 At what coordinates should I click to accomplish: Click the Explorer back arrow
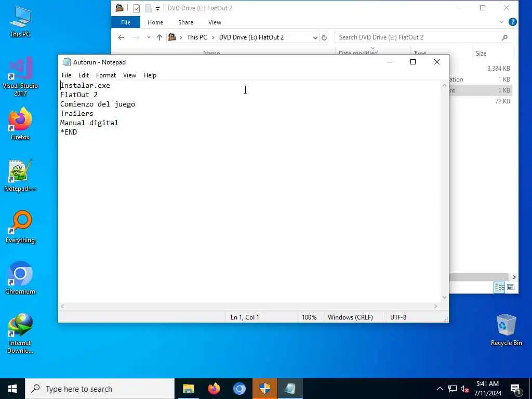121,37
